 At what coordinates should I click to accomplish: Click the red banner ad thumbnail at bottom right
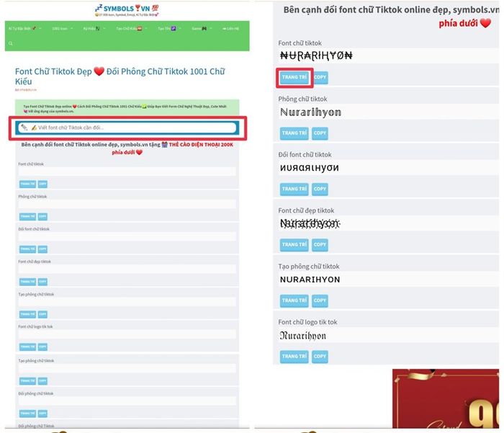pyautogui.click(x=446, y=398)
